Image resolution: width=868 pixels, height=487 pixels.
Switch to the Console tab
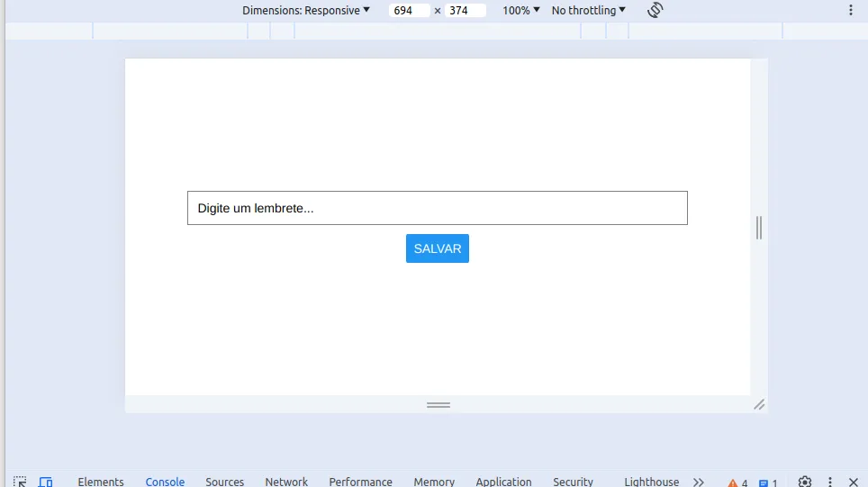click(x=165, y=482)
